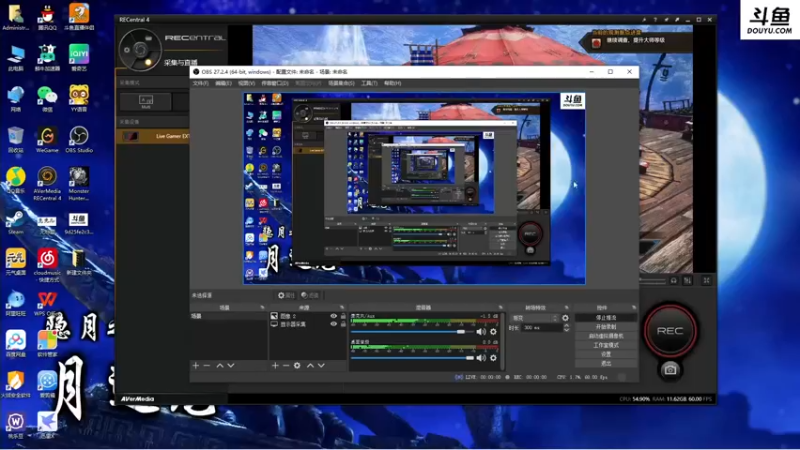This screenshot has width=800, height=450.
Task: Click 停止推流 to stop streaming
Action: pyautogui.click(x=606, y=317)
